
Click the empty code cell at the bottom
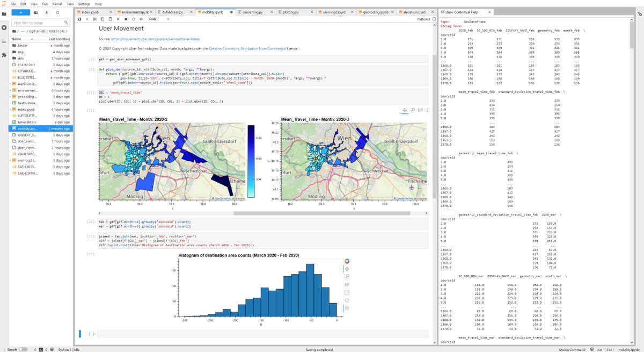pyautogui.click(x=263, y=334)
